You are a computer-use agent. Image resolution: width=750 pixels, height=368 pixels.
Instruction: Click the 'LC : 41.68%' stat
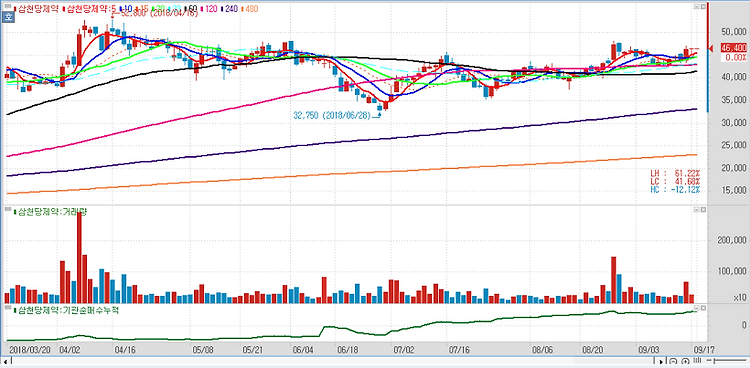[674, 181]
